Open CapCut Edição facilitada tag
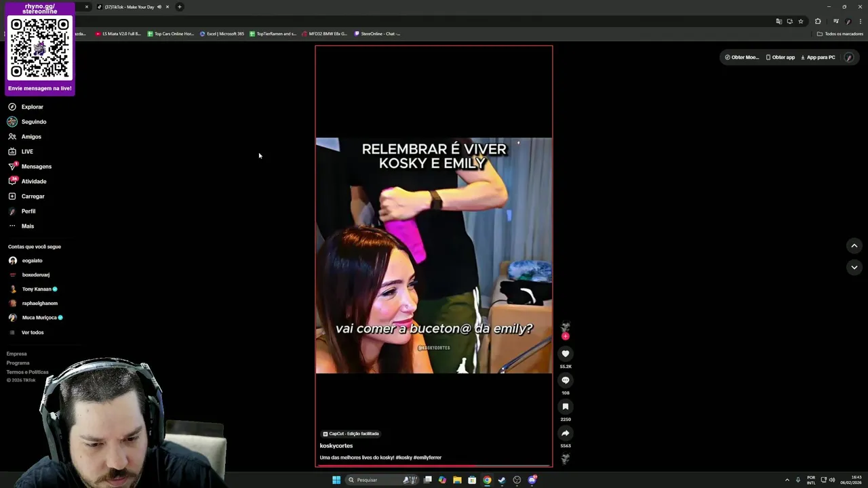 click(351, 434)
